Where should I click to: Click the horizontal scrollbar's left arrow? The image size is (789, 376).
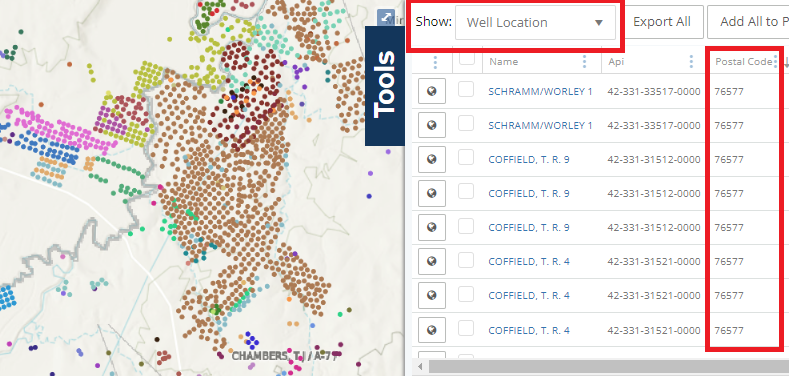pyautogui.click(x=420, y=366)
